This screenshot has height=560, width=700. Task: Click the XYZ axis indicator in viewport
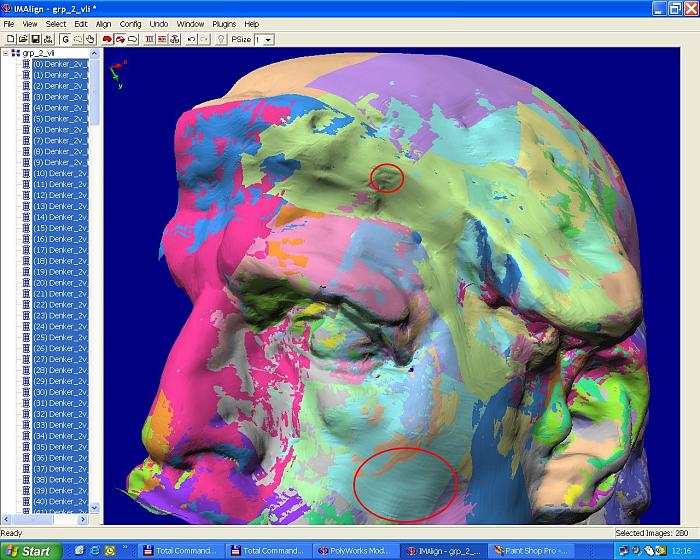[x=117, y=73]
